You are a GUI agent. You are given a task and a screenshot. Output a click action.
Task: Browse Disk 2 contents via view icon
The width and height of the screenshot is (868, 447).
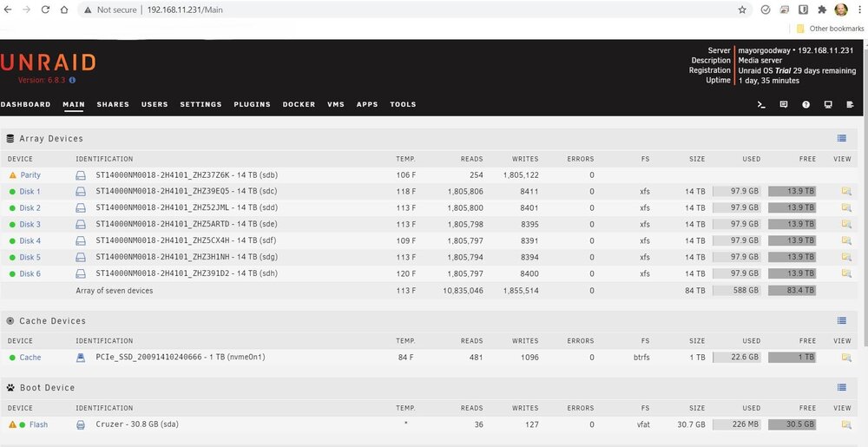coord(845,207)
